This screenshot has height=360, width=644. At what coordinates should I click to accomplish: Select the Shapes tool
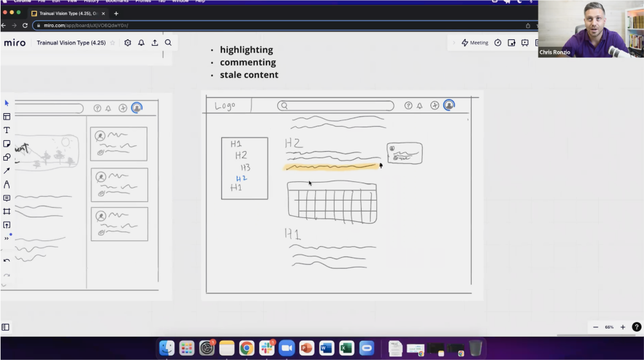click(x=6, y=157)
